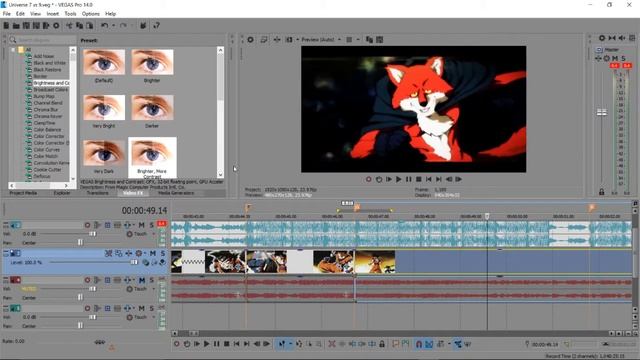Collapse the All folder in FX tree
Image resolution: width=640 pixels, height=360 pixels.
(13, 50)
